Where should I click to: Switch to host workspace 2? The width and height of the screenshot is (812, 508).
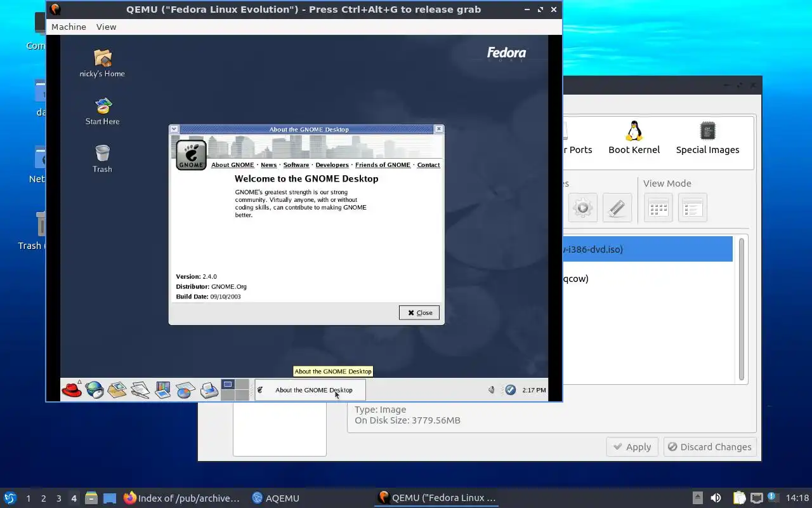(43, 498)
